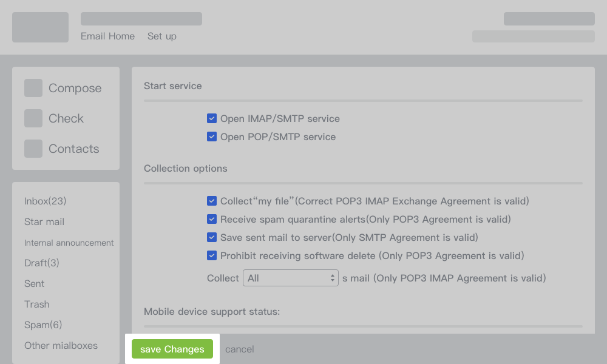Viewport: 607px width, 364px height.
Task: Open Inbox(23) folder
Action: [x=45, y=201]
